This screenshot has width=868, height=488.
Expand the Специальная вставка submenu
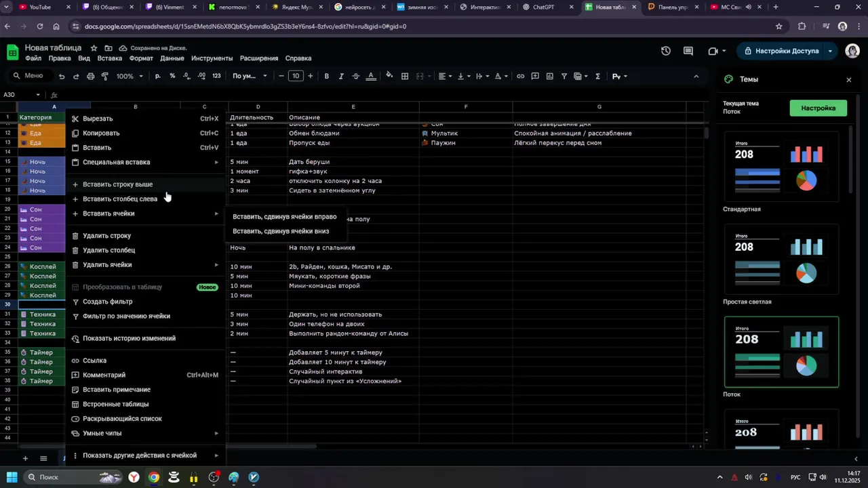click(145, 162)
